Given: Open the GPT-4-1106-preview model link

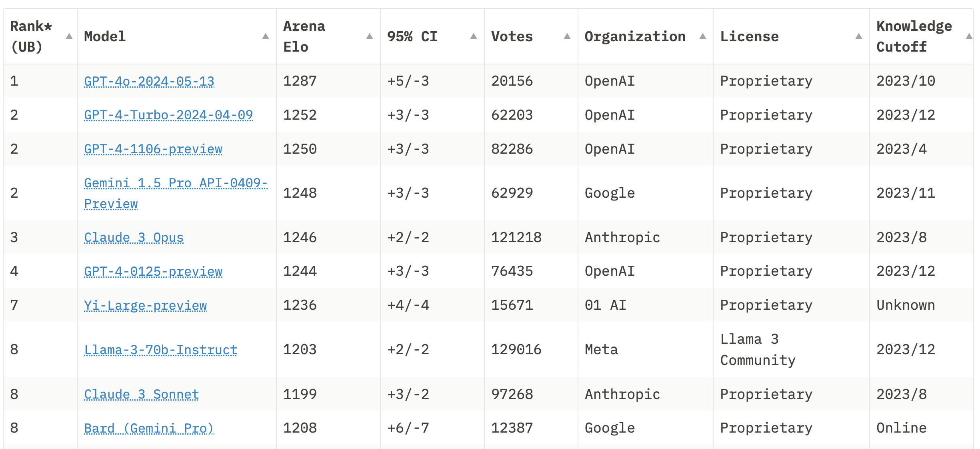Looking at the screenshot, I should coord(153,149).
